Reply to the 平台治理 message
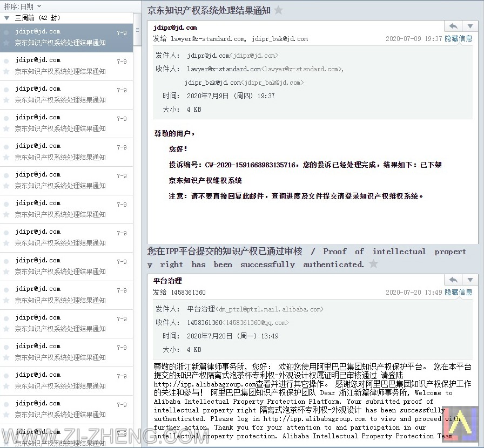 click(x=453, y=280)
